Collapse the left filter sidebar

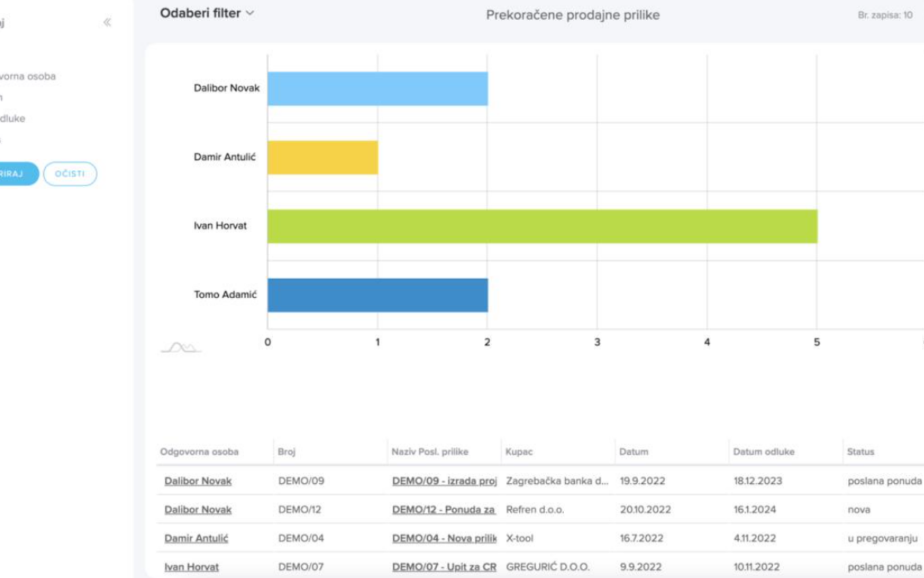pyautogui.click(x=107, y=23)
